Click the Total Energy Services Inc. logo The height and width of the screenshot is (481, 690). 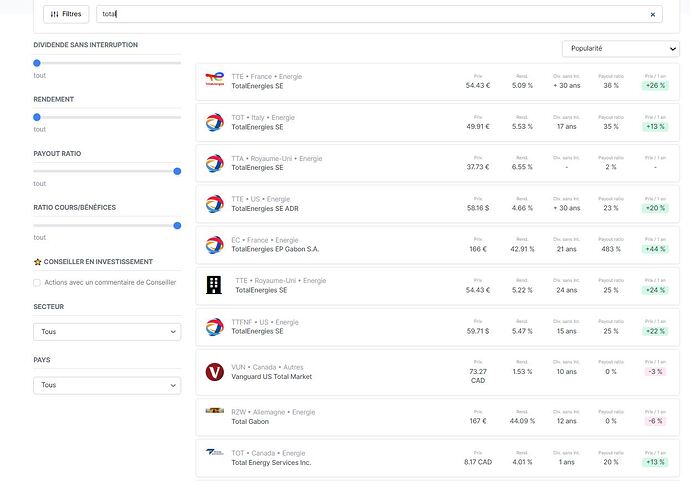tap(215, 452)
